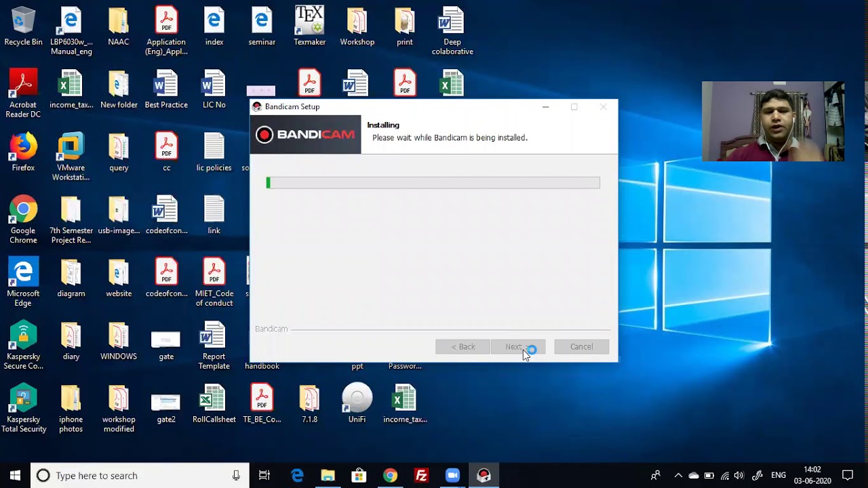Image resolution: width=868 pixels, height=488 pixels.
Task: Open Kaspersky Secure Connection desktop icon
Action: tap(23, 346)
